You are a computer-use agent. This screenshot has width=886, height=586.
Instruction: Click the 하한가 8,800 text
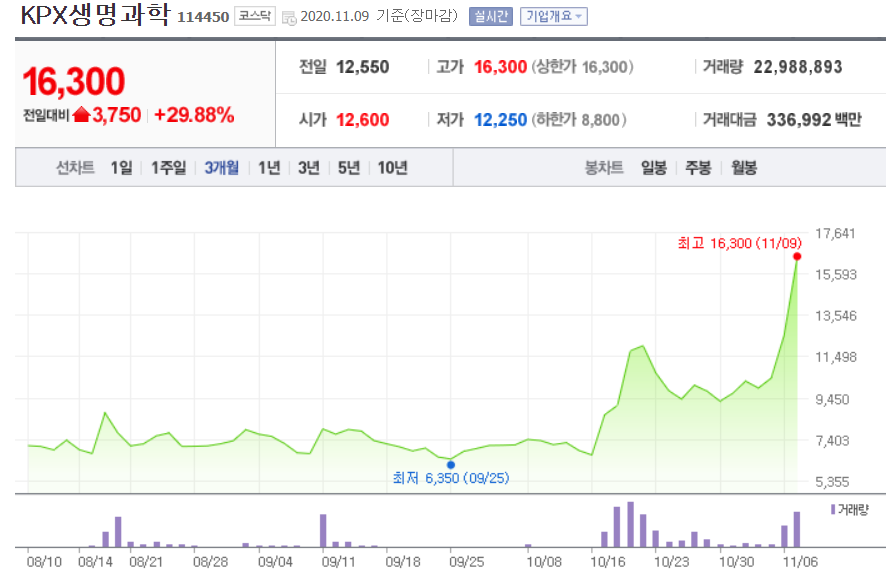click(x=579, y=120)
